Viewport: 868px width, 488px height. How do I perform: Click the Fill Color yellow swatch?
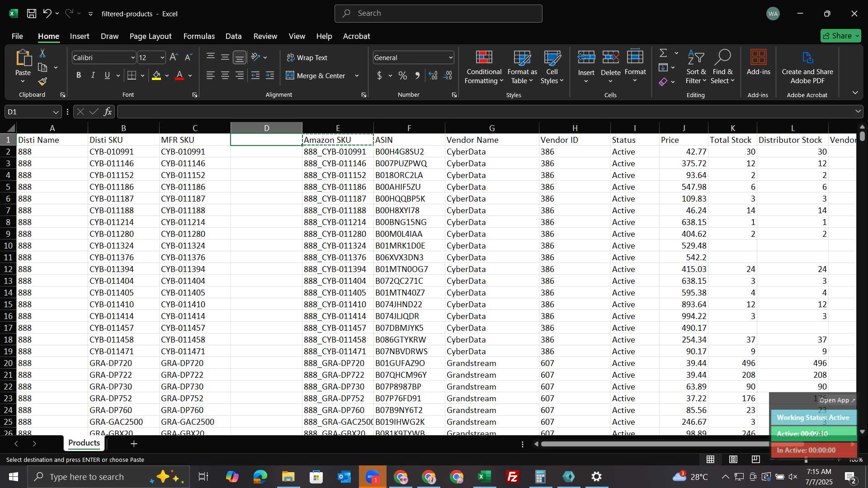(156, 75)
